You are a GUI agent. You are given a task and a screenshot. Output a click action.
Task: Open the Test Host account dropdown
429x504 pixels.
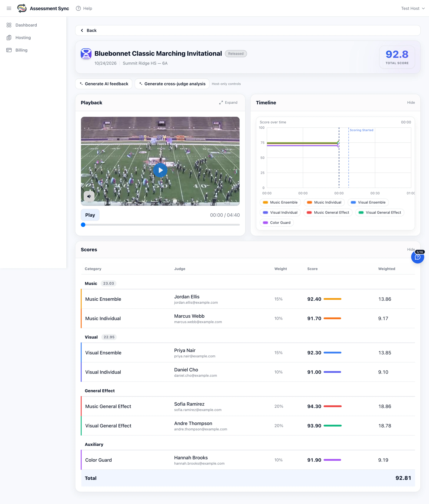[x=413, y=8]
